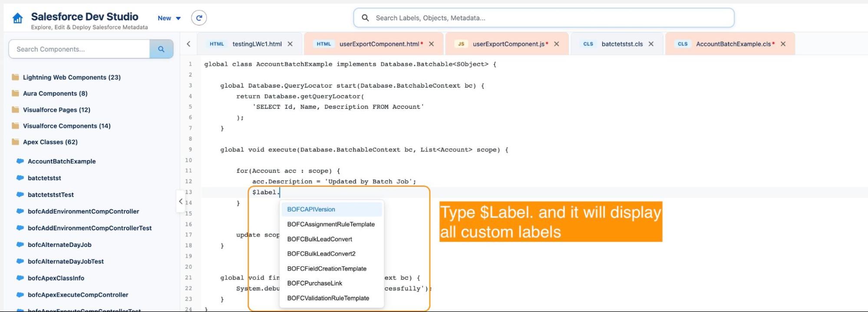Place cursor on line 1 class declaration

point(350,64)
